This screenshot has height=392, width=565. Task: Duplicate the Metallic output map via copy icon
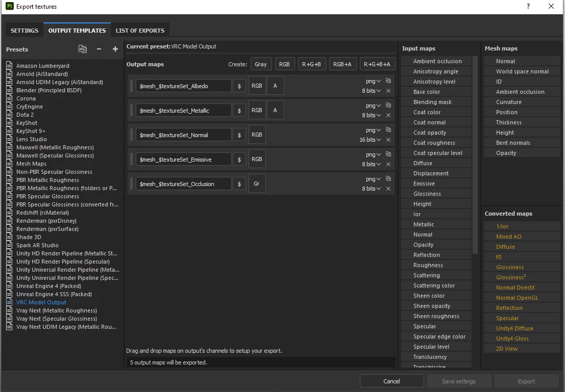pos(388,105)
